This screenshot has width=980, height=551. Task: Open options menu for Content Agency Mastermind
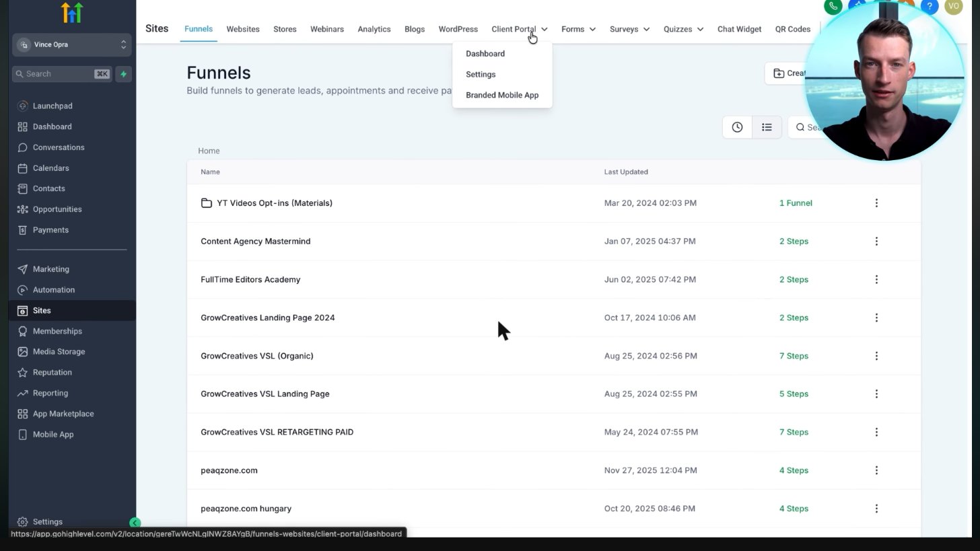876,241
